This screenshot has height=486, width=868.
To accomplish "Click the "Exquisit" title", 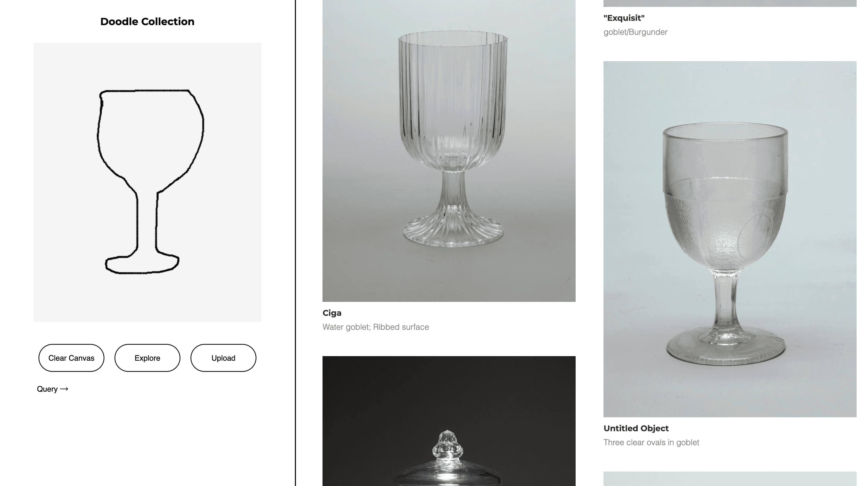I will coord(624,18).
